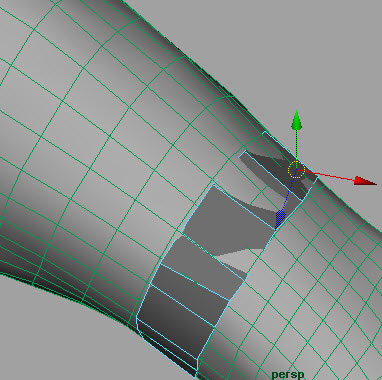Click the red X-axis move arrow

click(365, 181)
